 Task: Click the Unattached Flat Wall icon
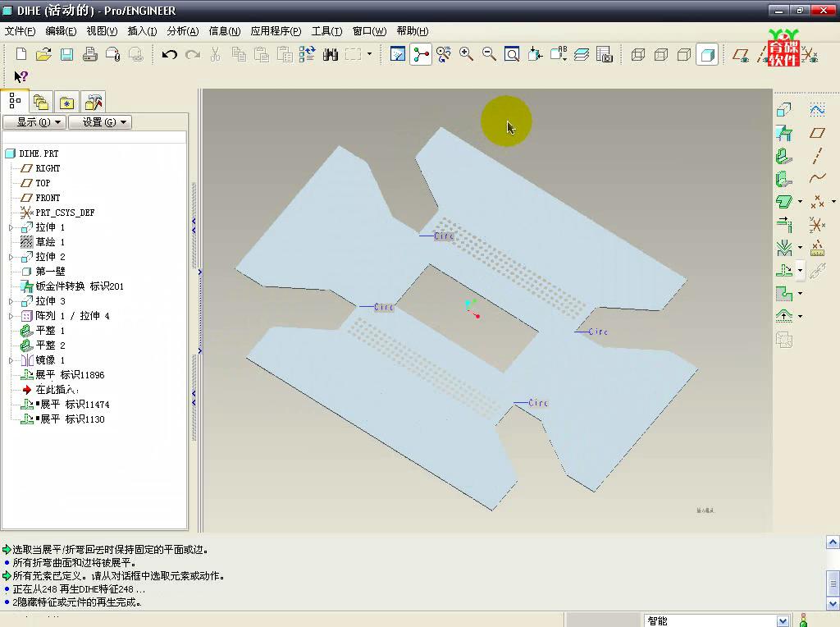point(783,202)
